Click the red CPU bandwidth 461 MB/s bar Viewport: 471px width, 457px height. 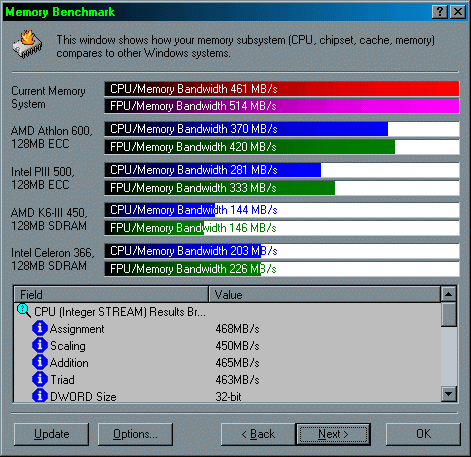click(x=282, y=89)
